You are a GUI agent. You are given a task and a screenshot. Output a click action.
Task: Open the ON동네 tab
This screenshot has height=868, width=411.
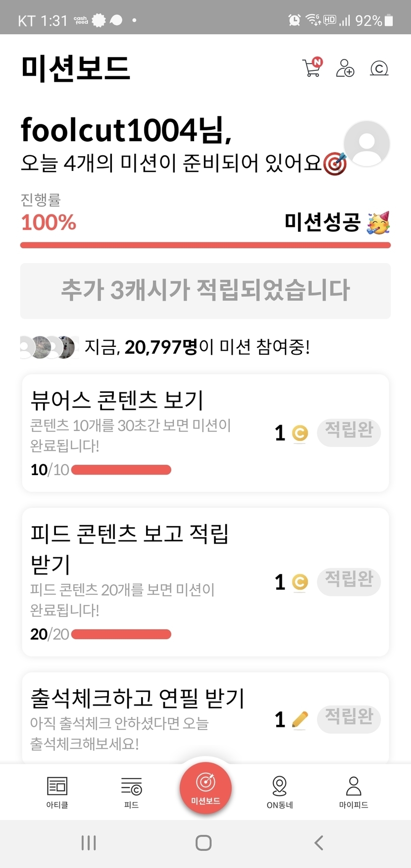(x=280, y=791)
